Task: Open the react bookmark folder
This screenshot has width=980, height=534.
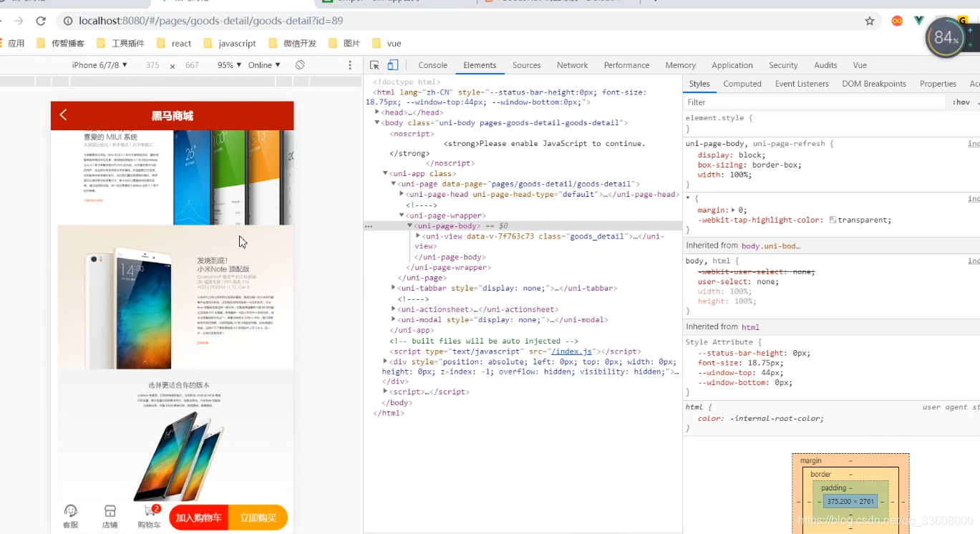Action: click(x=174, y=44)
